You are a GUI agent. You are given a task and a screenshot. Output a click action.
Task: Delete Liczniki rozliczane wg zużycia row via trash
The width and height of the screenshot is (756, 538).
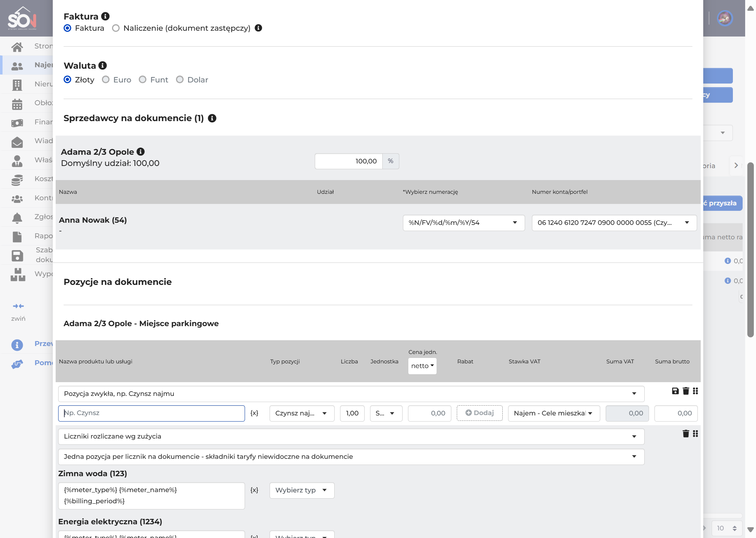686,434
